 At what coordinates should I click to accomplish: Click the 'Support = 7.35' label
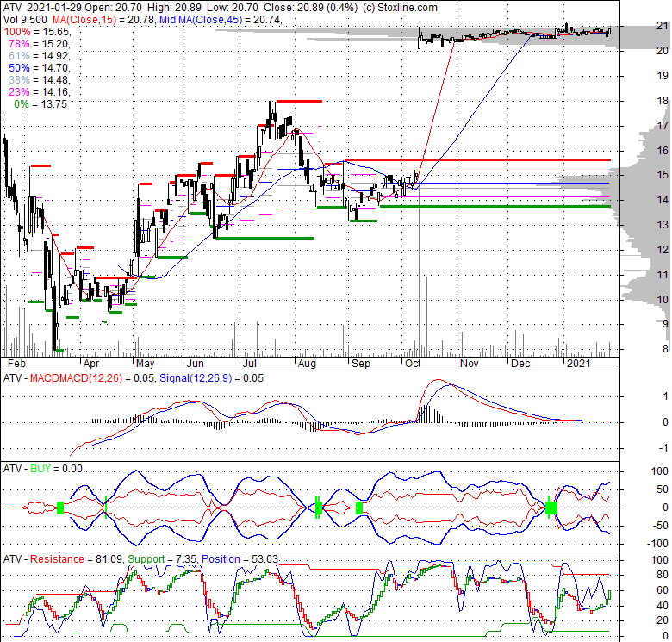163,559
